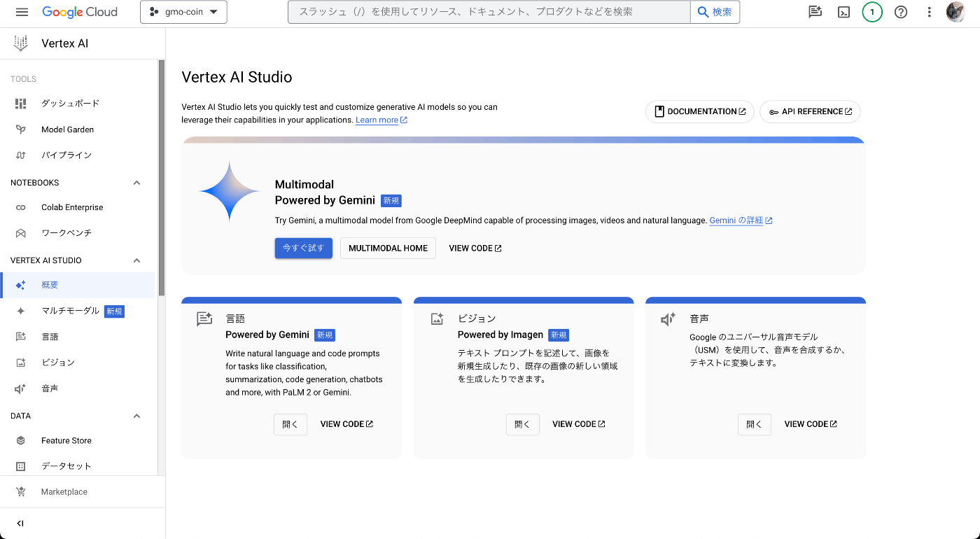Click the sidebar 言語 language icon
Image resolution: width=980 pixels, height=539 pixels.
20,337
